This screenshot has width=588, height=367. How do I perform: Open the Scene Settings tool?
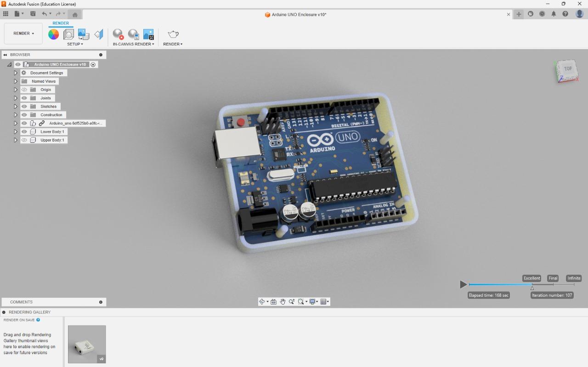68,34
